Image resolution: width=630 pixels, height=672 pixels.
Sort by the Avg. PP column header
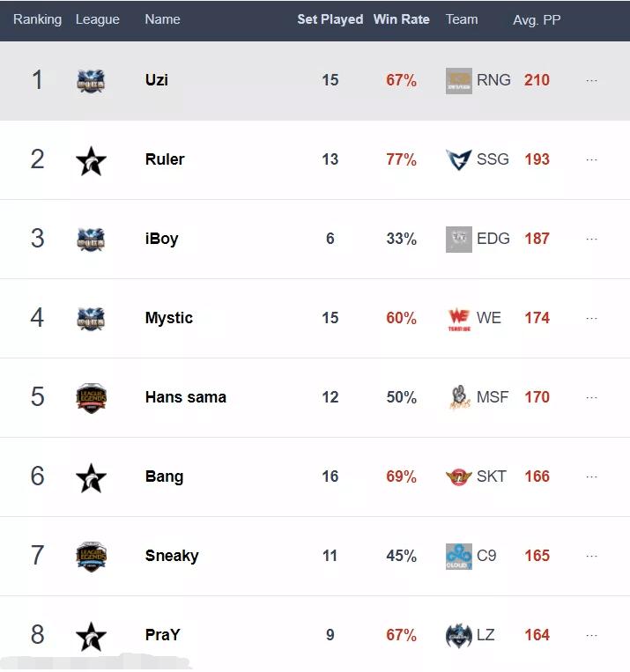coord(537,19)
